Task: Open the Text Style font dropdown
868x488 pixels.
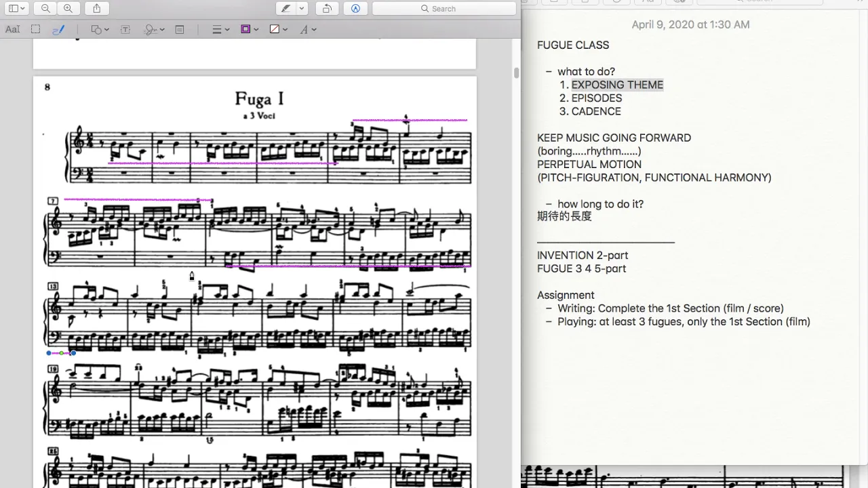Action: tap(308, 29)
